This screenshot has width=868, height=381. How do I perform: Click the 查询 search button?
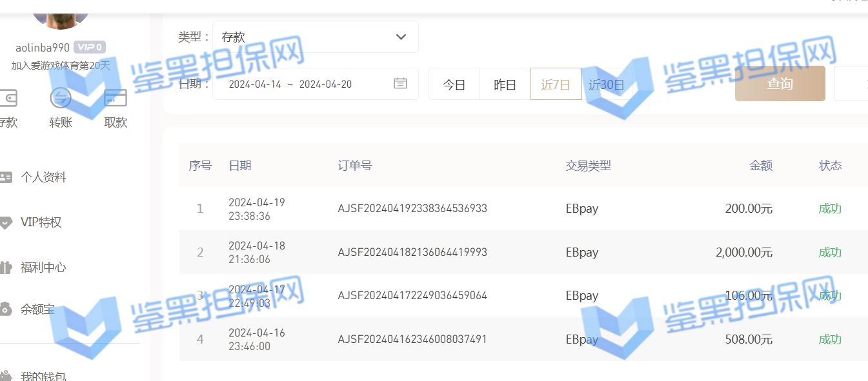(780, 84)
